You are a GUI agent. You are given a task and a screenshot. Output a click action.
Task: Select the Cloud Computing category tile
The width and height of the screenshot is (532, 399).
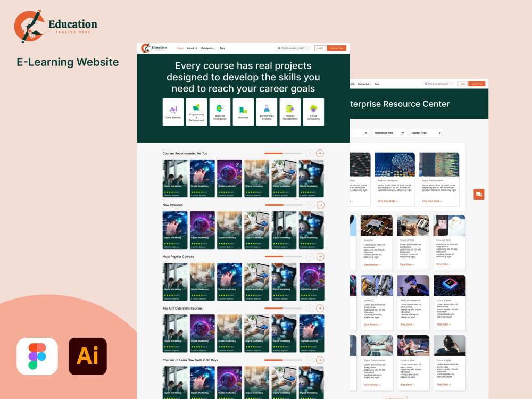tap(313, 112)
